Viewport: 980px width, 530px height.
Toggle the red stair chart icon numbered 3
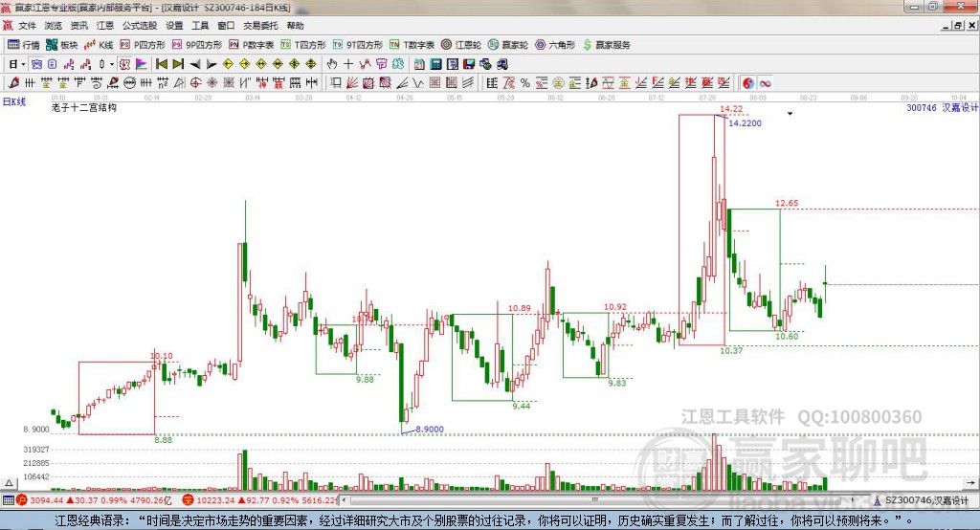pos(85,64)
